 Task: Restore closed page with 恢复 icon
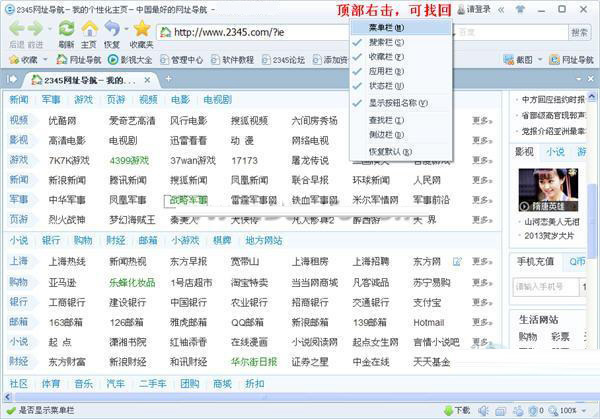(x=112, y=29)
